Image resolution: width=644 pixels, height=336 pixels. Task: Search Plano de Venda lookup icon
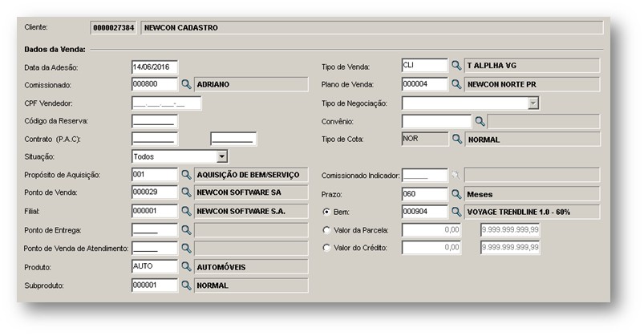point(456,85)
